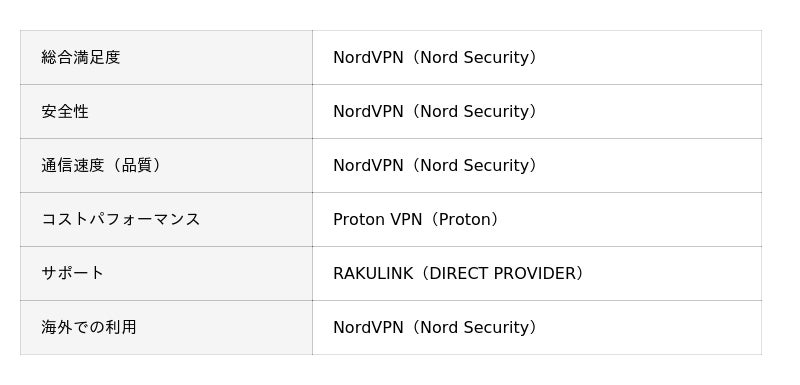The height and width of the screenshot is (385, 800).
Task: Select the NordVPN name beside 安全性
Action: pos(368,112)
